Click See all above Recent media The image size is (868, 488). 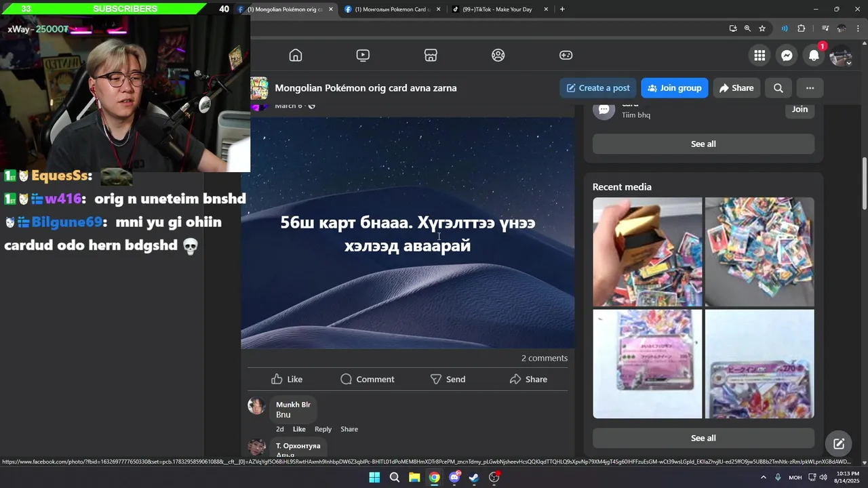[x=703, y=144]
